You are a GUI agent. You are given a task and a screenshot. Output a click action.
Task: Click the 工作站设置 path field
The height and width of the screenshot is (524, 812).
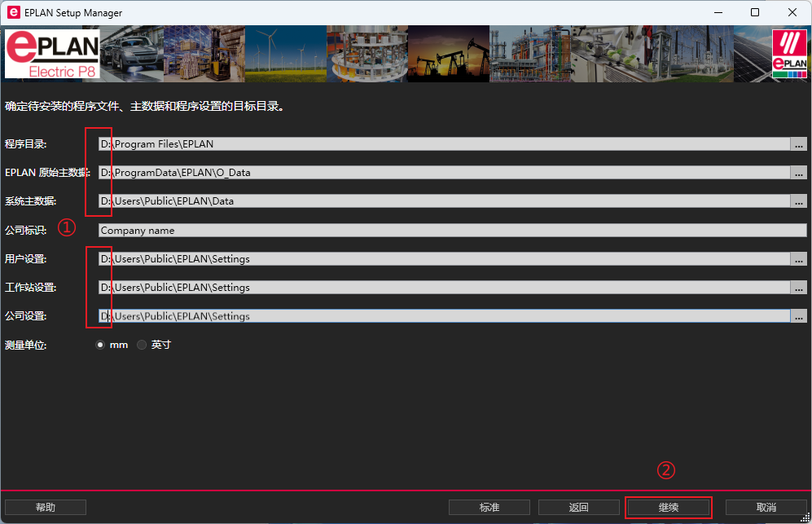[x=445, y=288]
